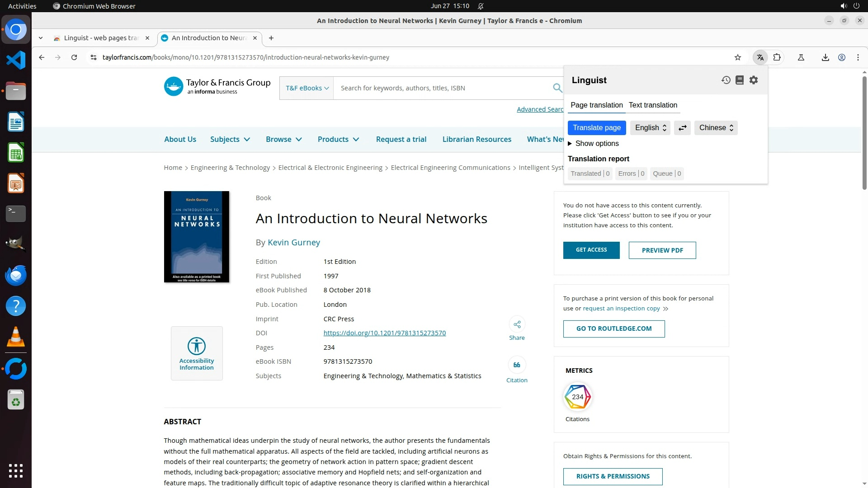This screenshot has width=868, height=488.
Task: Bookmark this page with star icon
Action: [738, 57]
